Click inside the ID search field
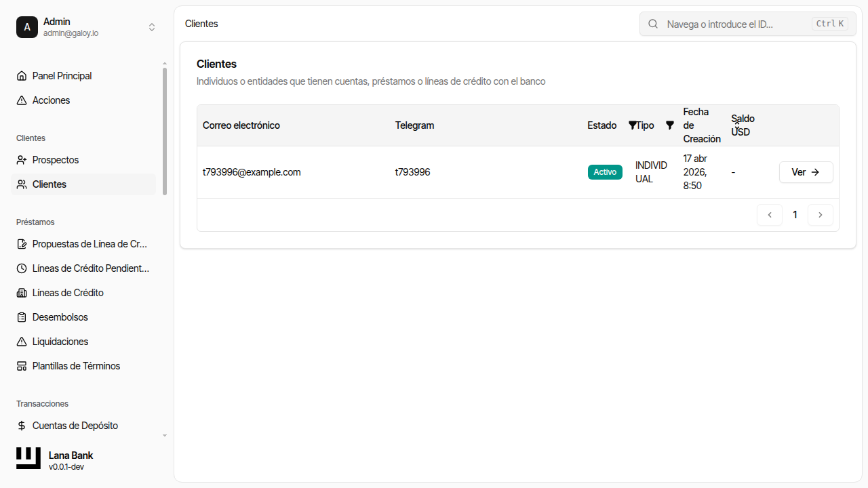The image size is (868, 488). point(732,24)
